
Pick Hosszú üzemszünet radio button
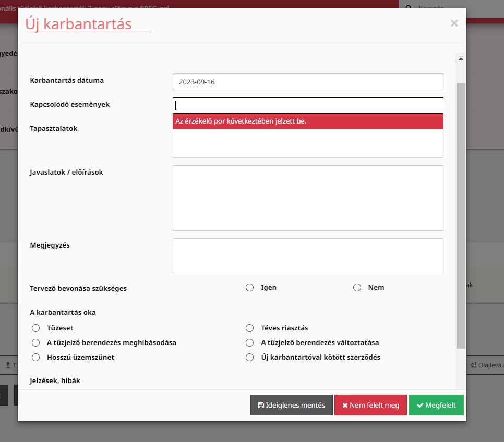click(x=35, y=357)
